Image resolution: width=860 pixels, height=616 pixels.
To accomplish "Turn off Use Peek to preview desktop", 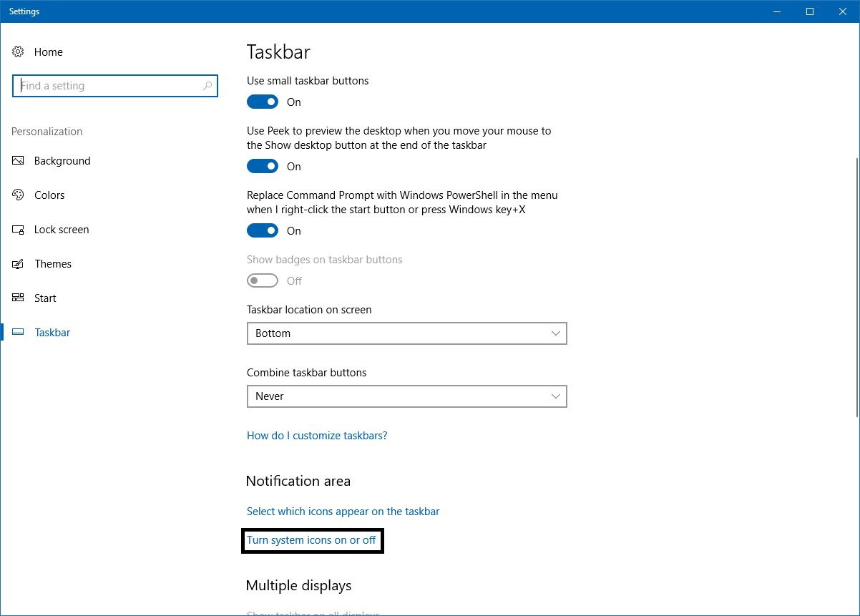I will point(262,166).
